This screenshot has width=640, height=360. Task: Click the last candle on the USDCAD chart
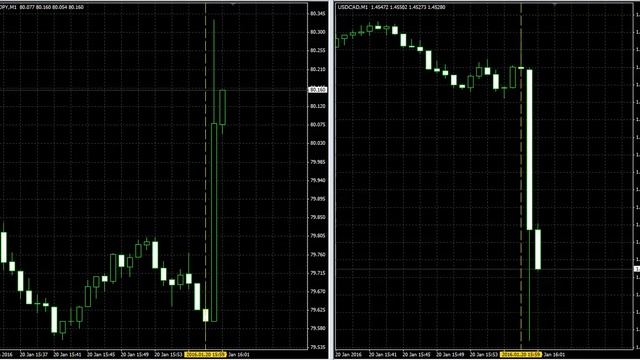click(x=538, y=249)
